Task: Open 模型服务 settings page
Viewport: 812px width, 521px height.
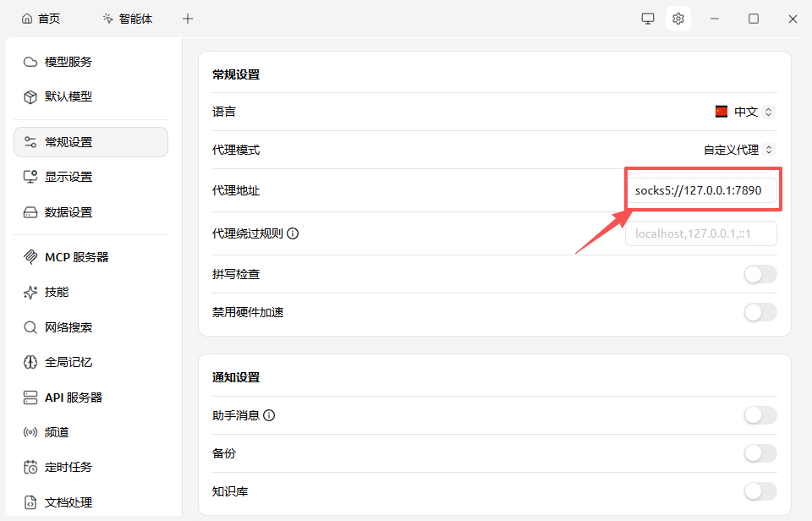Action: click(x=91, y=62)
